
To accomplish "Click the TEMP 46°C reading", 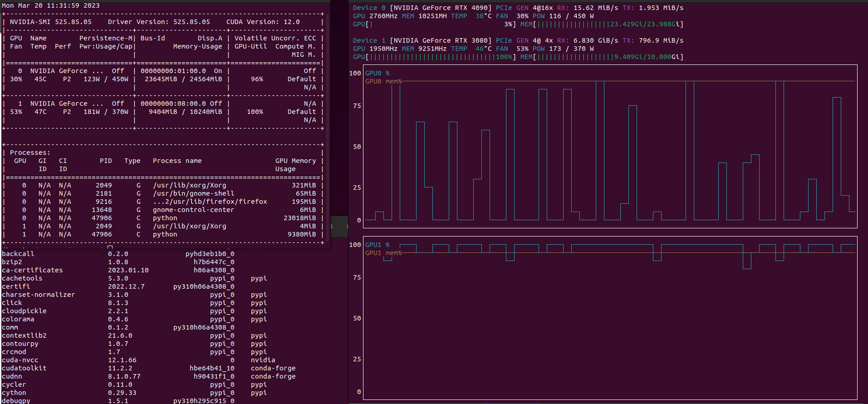I will pyautogui.click(x=471, y=49).
